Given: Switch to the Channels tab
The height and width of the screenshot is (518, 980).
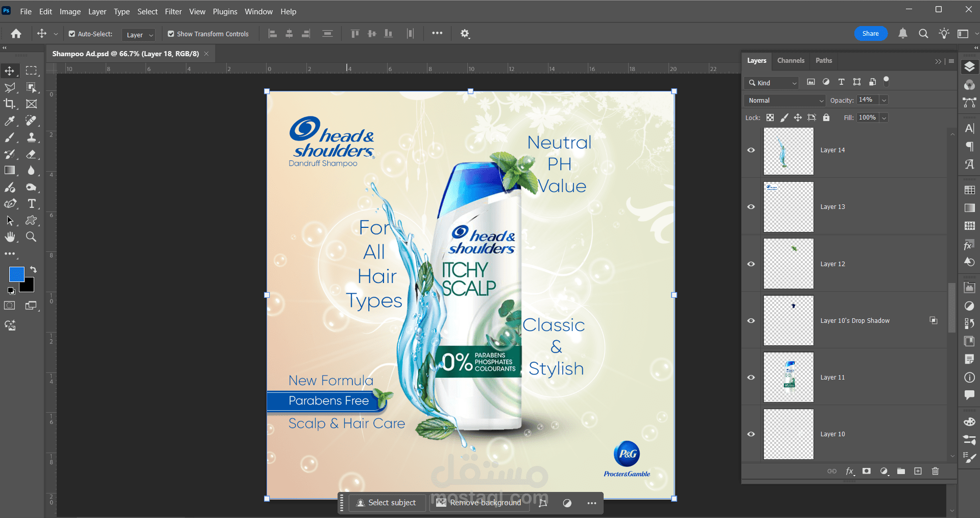Looking at the screenshot, I should pos(791,60).
